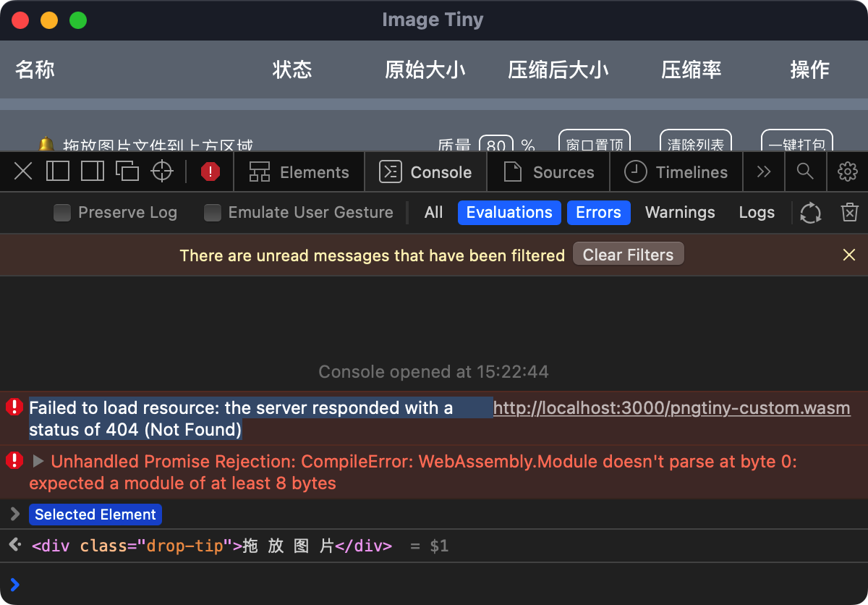Toggle the Logs filter

tap(757, 213)
